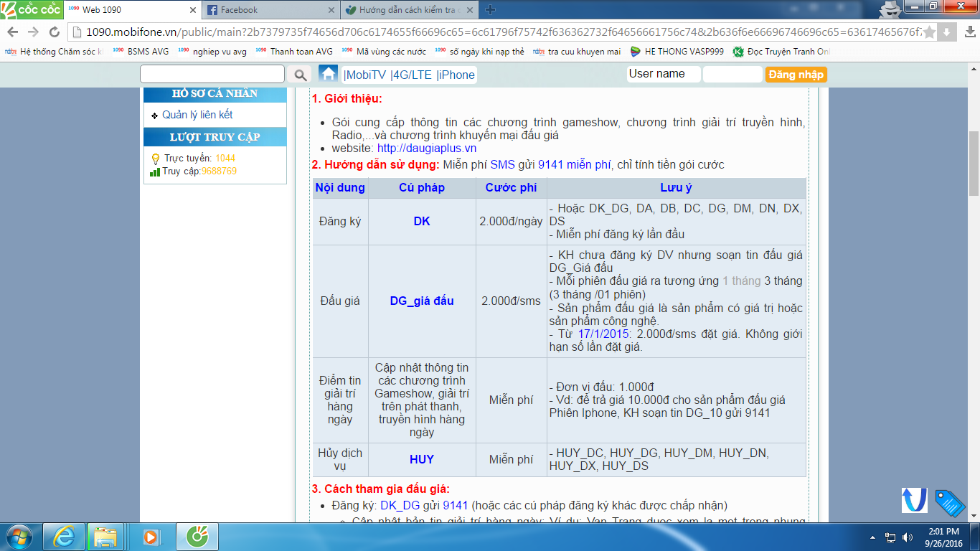
Task: Click the password input field
Action: click(x=732, y=74)
